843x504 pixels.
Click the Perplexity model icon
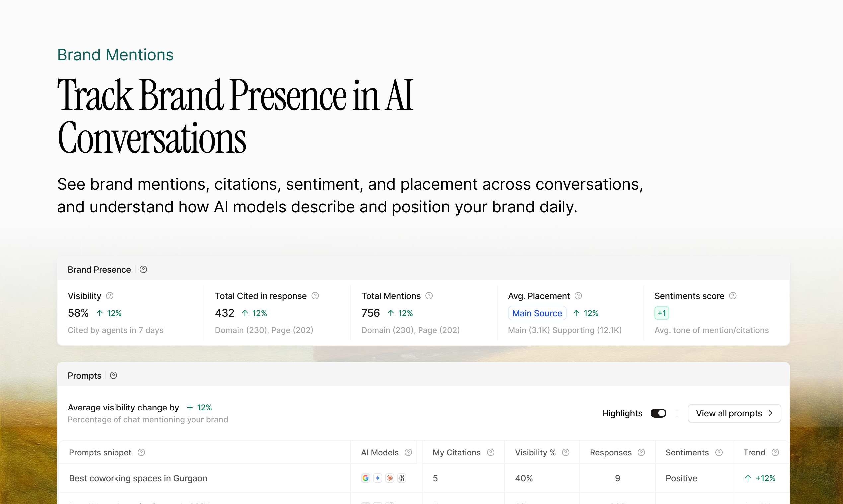point(402,478)
